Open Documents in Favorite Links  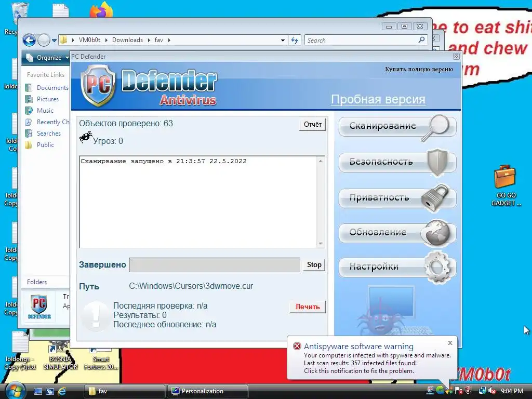coord(47,87)
